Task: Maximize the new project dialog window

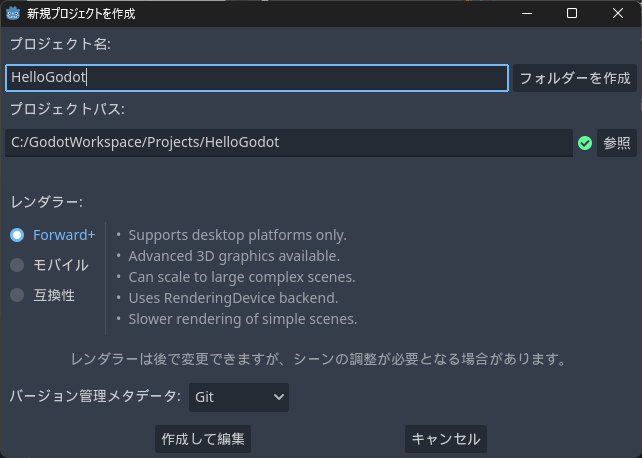Action: 572,14
